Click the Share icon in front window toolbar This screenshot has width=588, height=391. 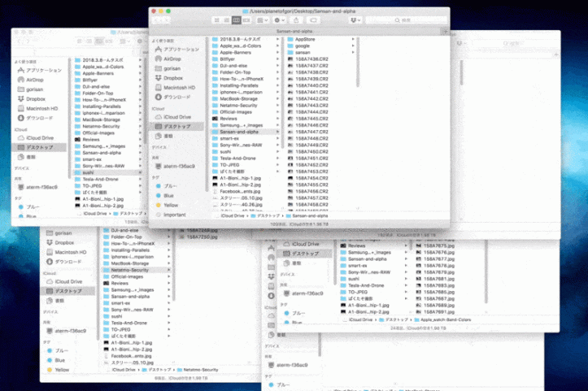coord(296,20)
